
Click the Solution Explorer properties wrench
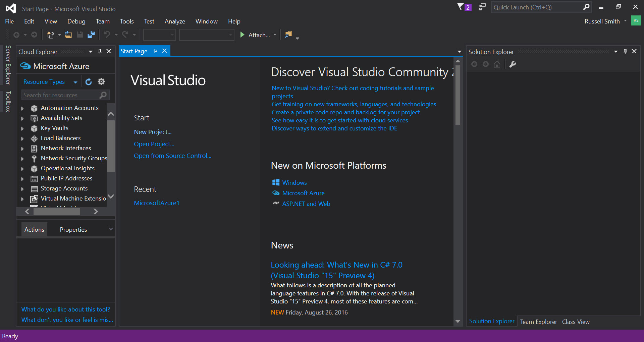pyautogui.click(x=513, y=64)
